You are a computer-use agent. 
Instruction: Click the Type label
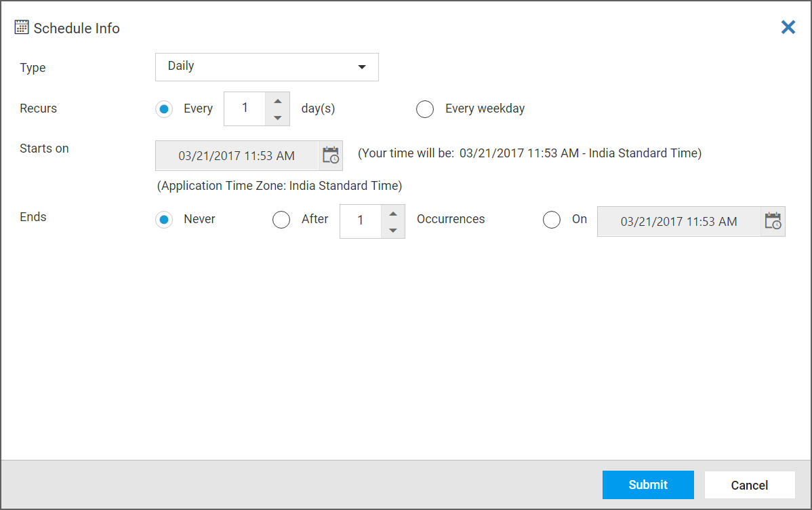[33, 68]
